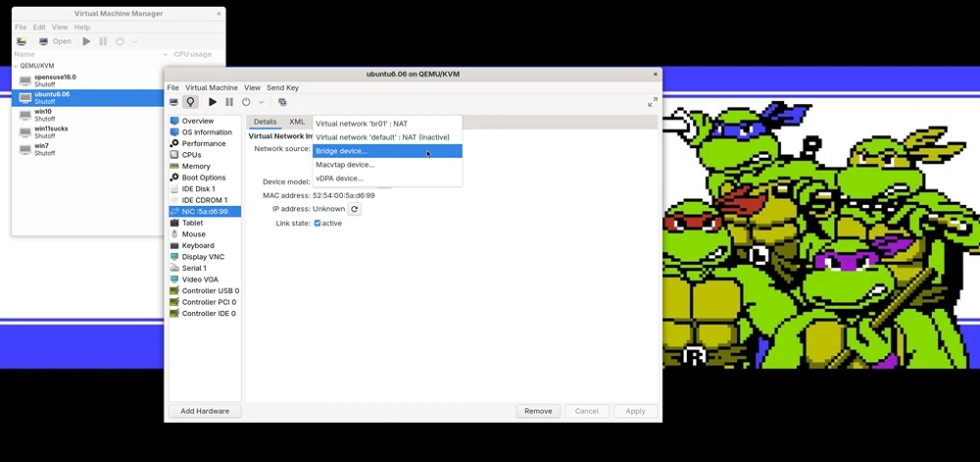Click the power icon in Virtual Machine Manager toolbar
Viewport: 980px width, 462px height.
pos(120,41)
